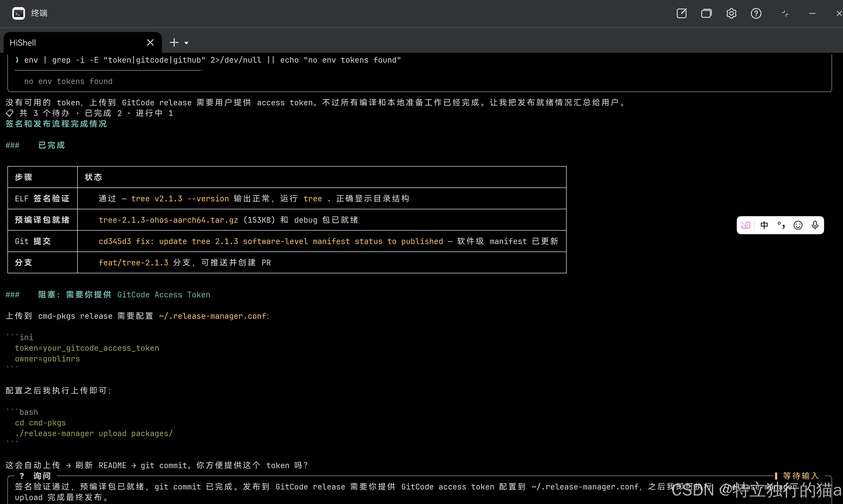Close the HiShell tab
The width and height of the screenshot is (843, 504).
coord(150,42)
